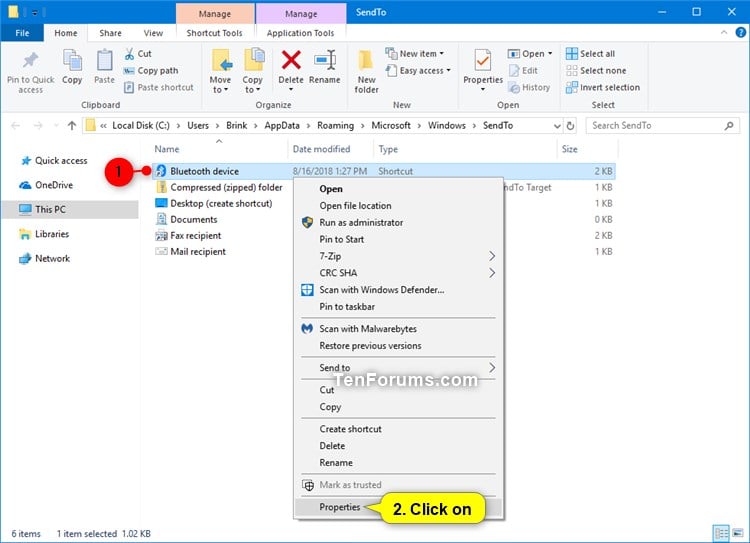The height and width of the screenshot is (543, 750).
Task: Open the File tab
Action: click(x=22, y=33)
